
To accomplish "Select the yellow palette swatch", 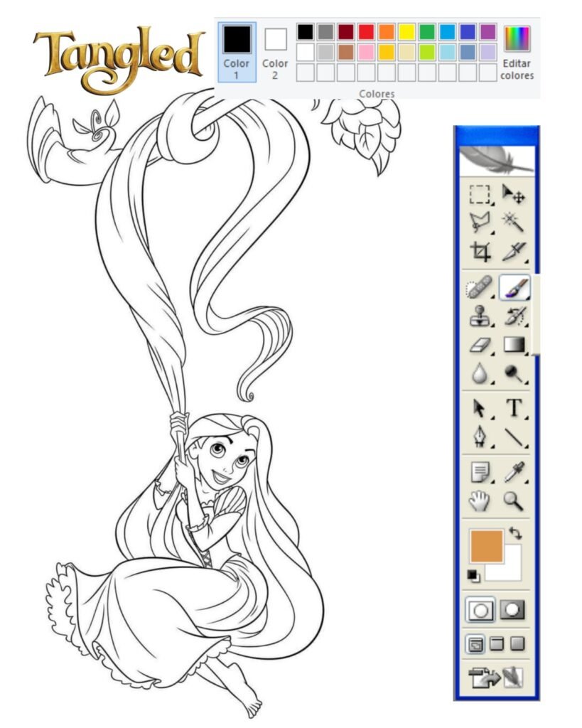I will pos(407,32).
